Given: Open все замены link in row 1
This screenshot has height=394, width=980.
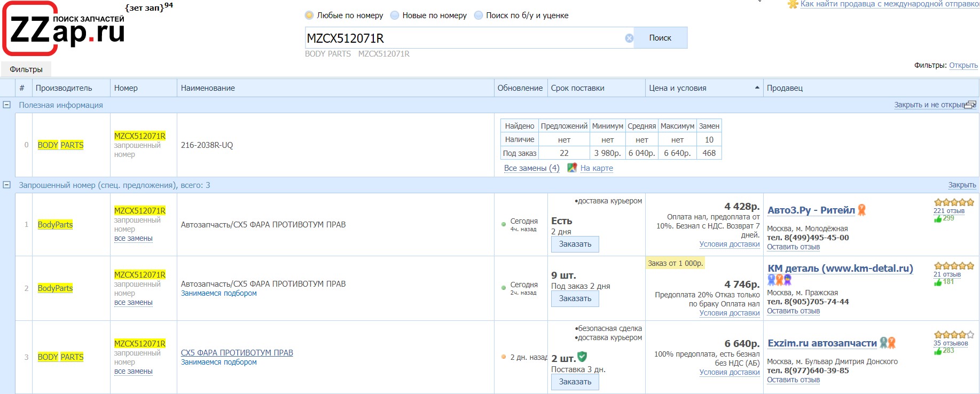Looking at the screenshot, I should tap(134, 238).
